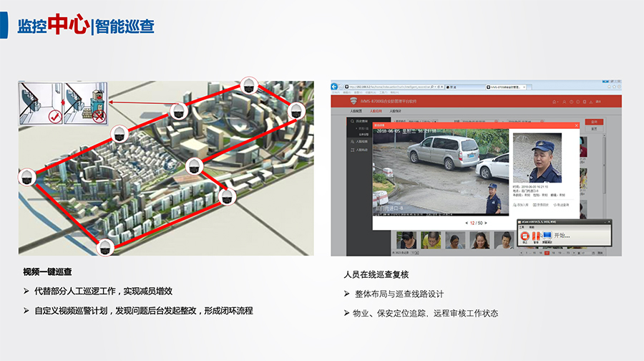Viewport: 644px width, 361px height.
Task: Click the stop recording icon in oCam
Action: click(x=525, y=235)
